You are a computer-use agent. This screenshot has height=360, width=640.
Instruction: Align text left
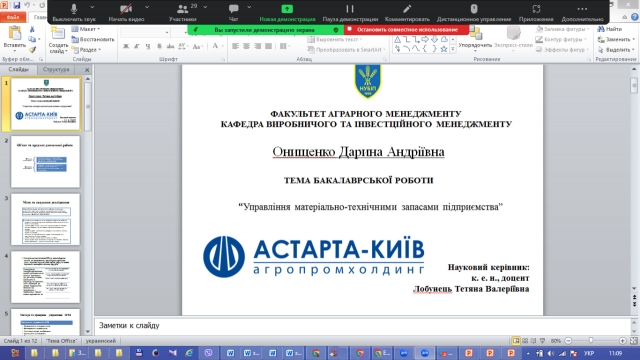pos(236,46)
